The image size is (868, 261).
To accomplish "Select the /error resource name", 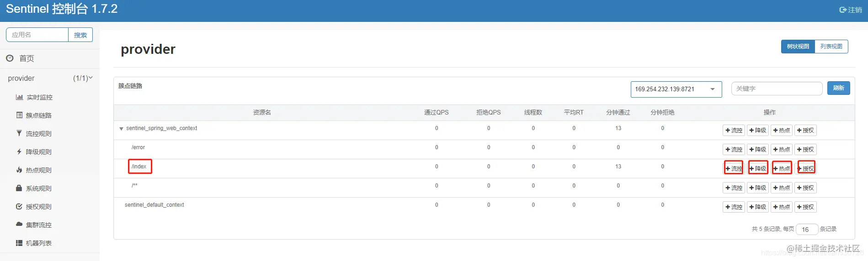I will click(138, 147).
